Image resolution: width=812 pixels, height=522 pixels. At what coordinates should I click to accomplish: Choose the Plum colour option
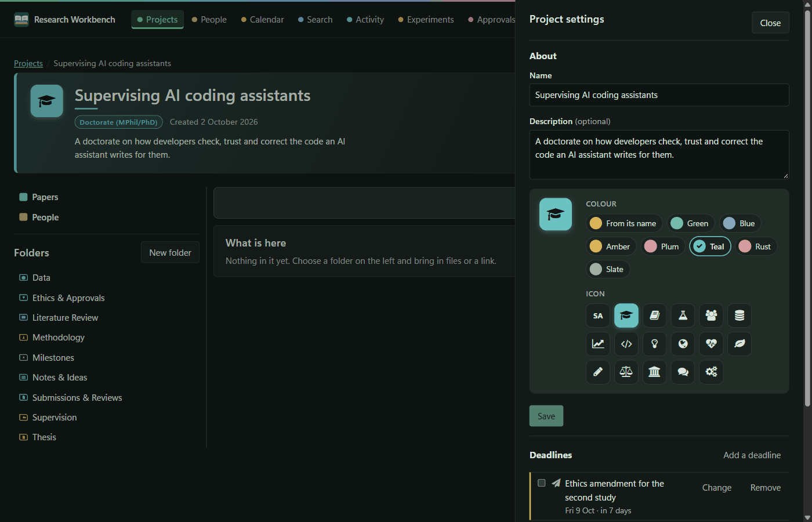[x=663, y=246]
